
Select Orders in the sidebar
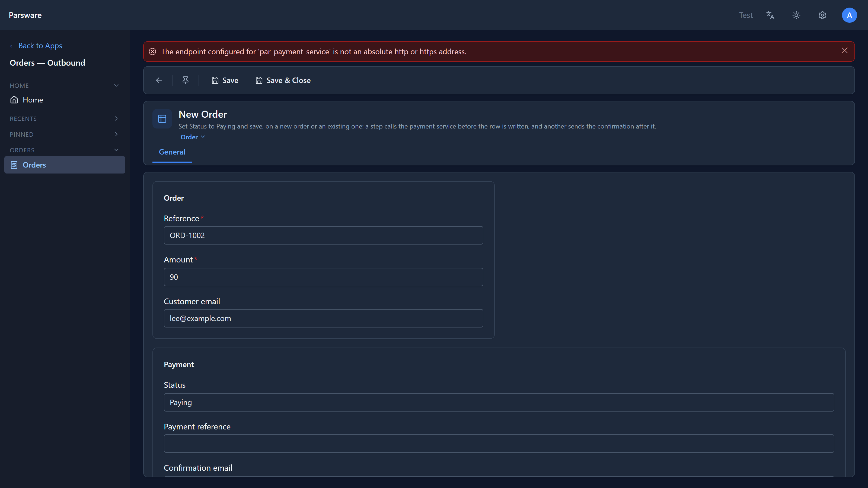tap(65, 165)
